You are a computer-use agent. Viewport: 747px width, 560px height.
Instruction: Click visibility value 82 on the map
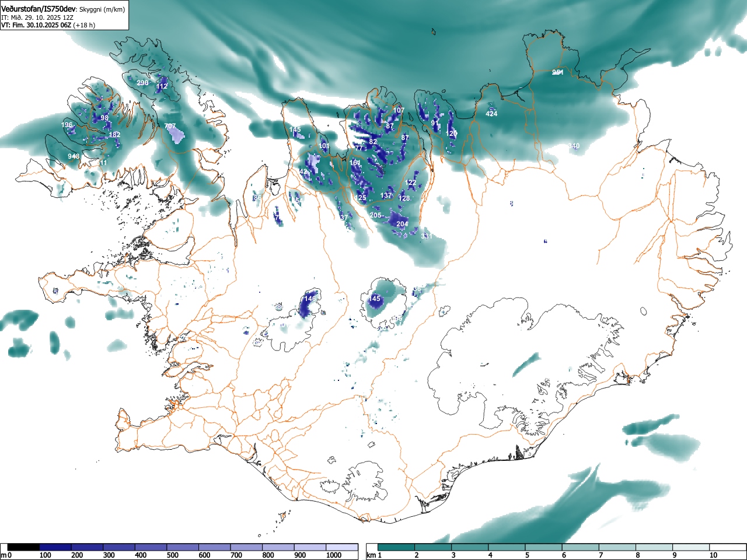pos(373,142)
